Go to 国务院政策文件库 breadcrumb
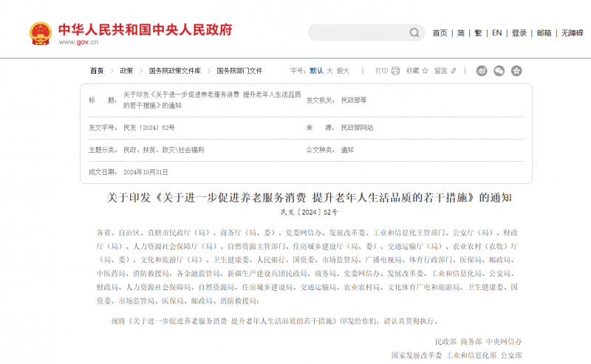Image resolution: width=591 pixels, height=364 pixels. [174, 71]
